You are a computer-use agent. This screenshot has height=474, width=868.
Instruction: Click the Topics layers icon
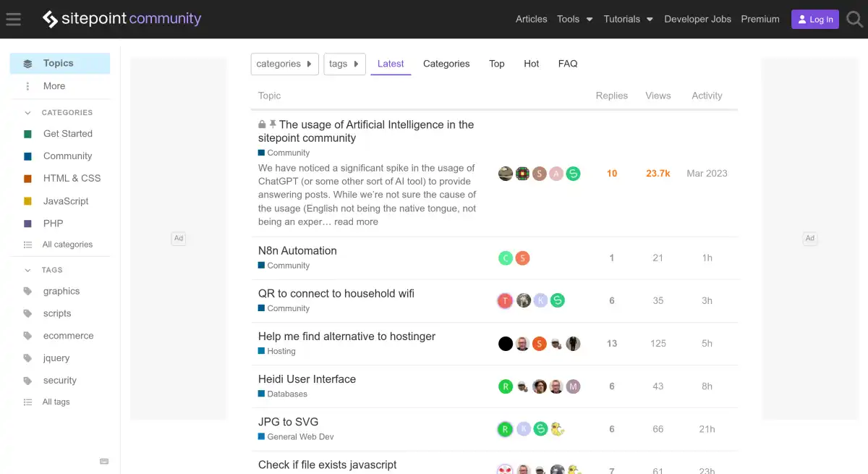tap(27, 64)
